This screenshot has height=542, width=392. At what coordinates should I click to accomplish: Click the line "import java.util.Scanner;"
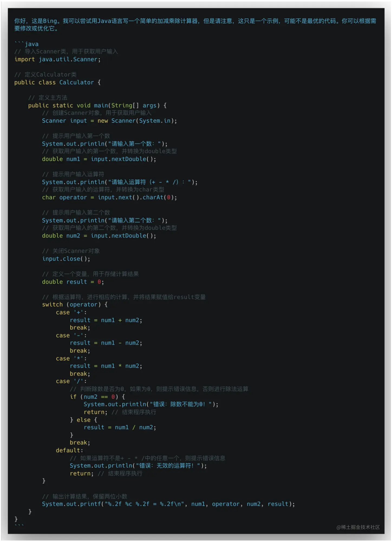[x=57, y=59]
